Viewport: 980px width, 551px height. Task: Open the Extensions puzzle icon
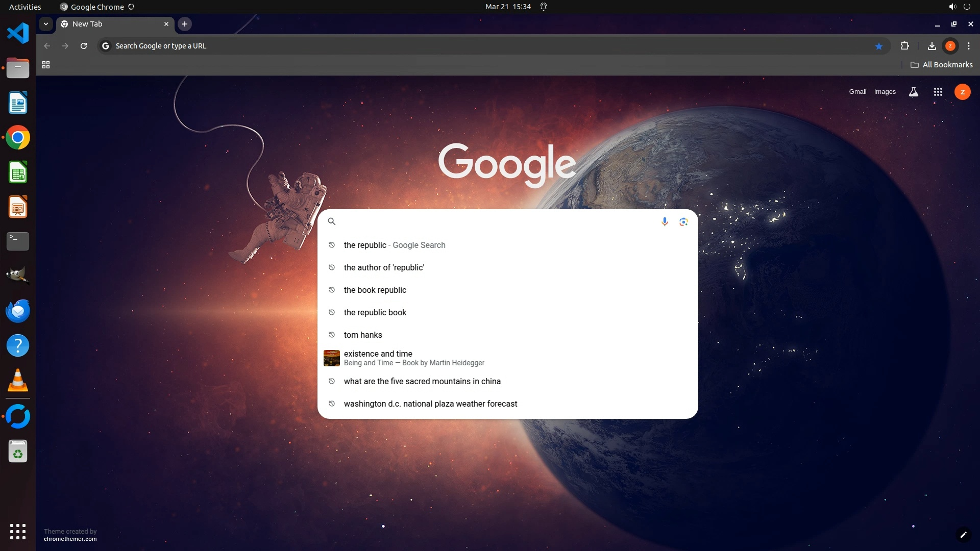point(904,46)
